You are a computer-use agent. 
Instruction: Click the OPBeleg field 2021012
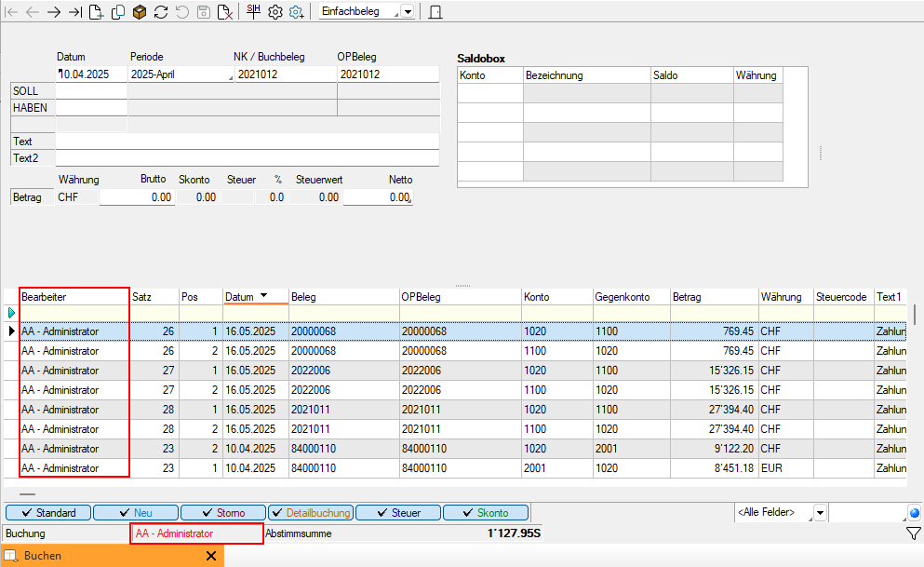(x=388, y=74)
